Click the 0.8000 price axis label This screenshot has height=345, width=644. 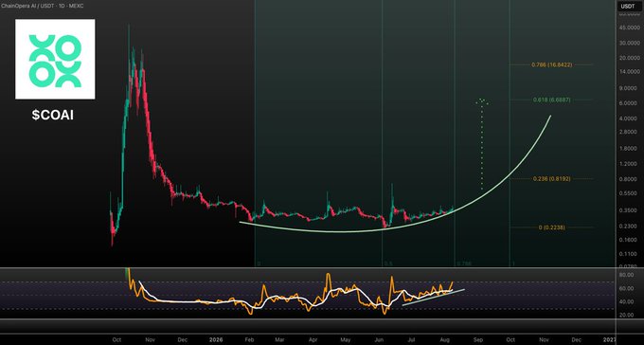click(630, 179)
